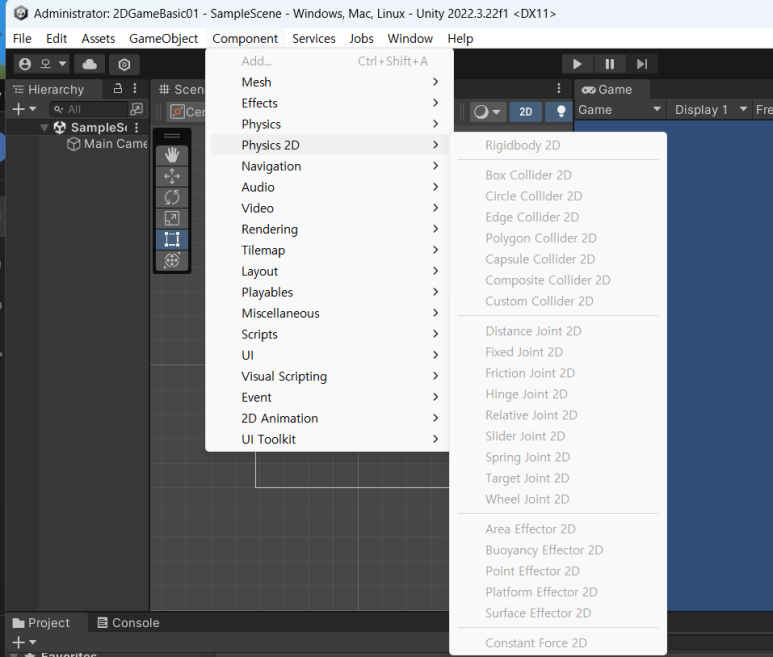Expand the Layout submenu
773x657 pixels.
(329, 271)
